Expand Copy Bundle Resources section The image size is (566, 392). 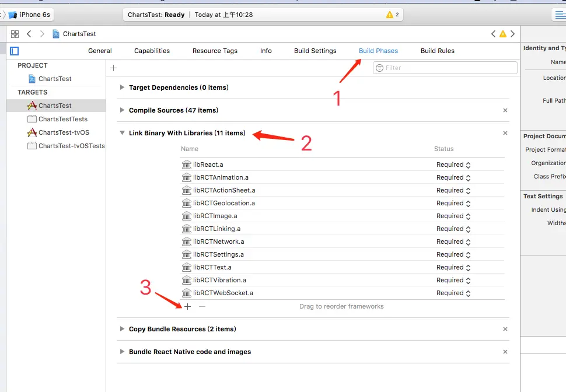(122, 329)
